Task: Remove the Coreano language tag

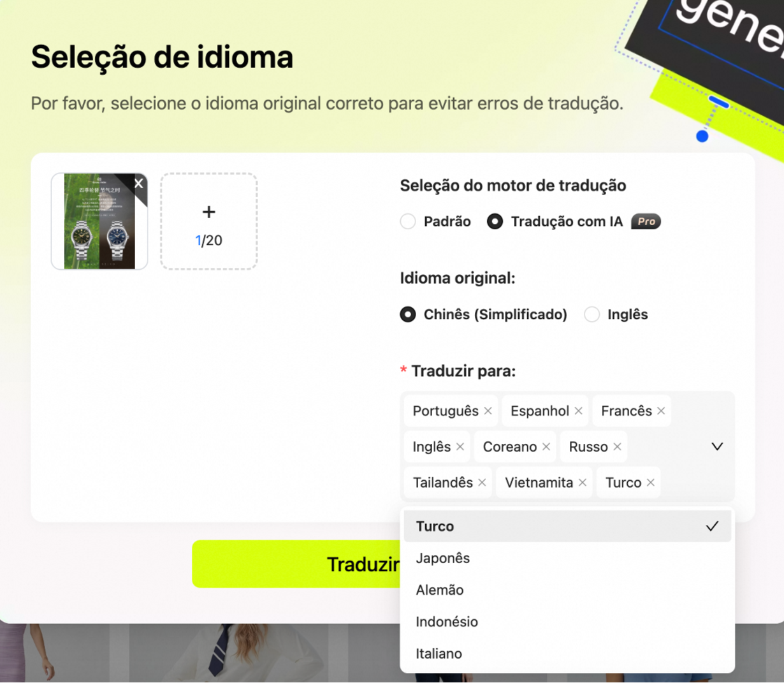Action: click(x=546, y=447)
